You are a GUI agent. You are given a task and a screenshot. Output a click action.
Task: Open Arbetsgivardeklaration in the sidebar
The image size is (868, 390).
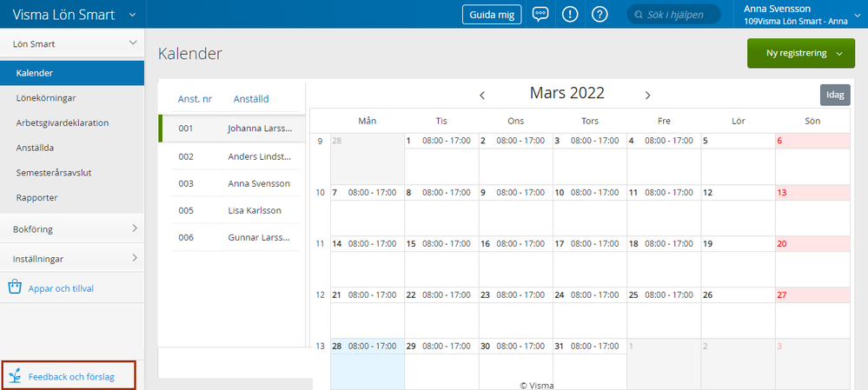(x=62, y=122)
